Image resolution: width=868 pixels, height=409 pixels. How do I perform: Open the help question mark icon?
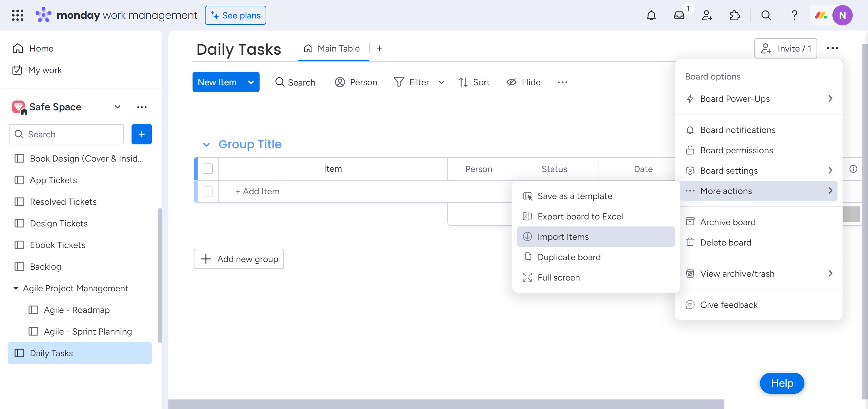(794, 16)
